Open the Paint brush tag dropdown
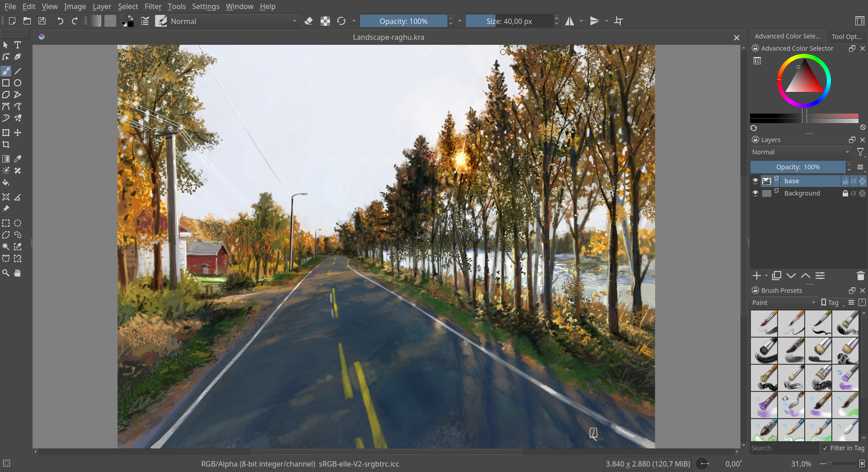The image size is (868, 472). point(783,303)
